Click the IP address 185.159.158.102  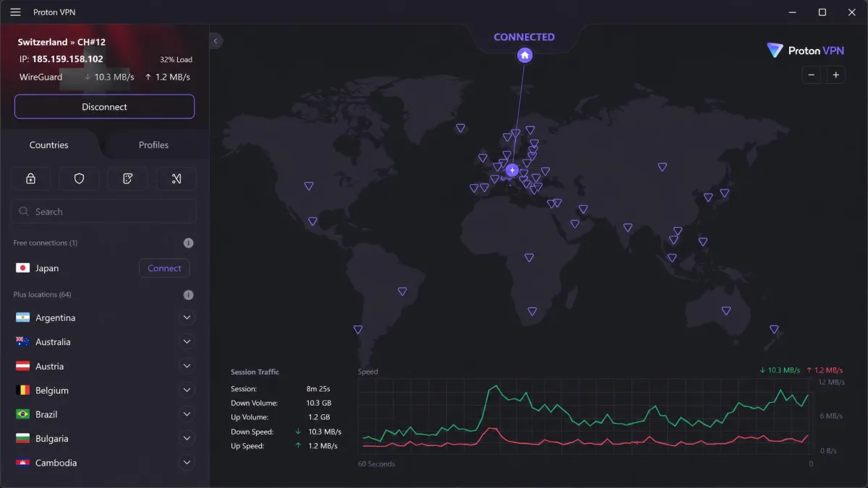67,59
